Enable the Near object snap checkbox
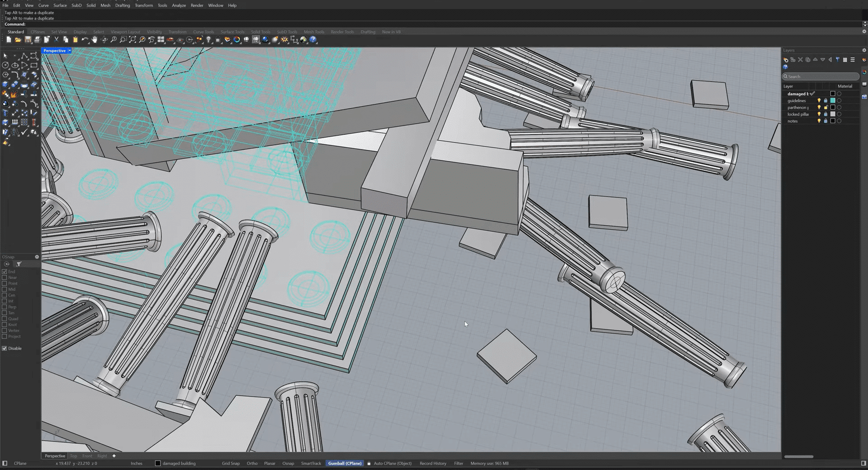This screenshot has height=470, width=868. 5,278
